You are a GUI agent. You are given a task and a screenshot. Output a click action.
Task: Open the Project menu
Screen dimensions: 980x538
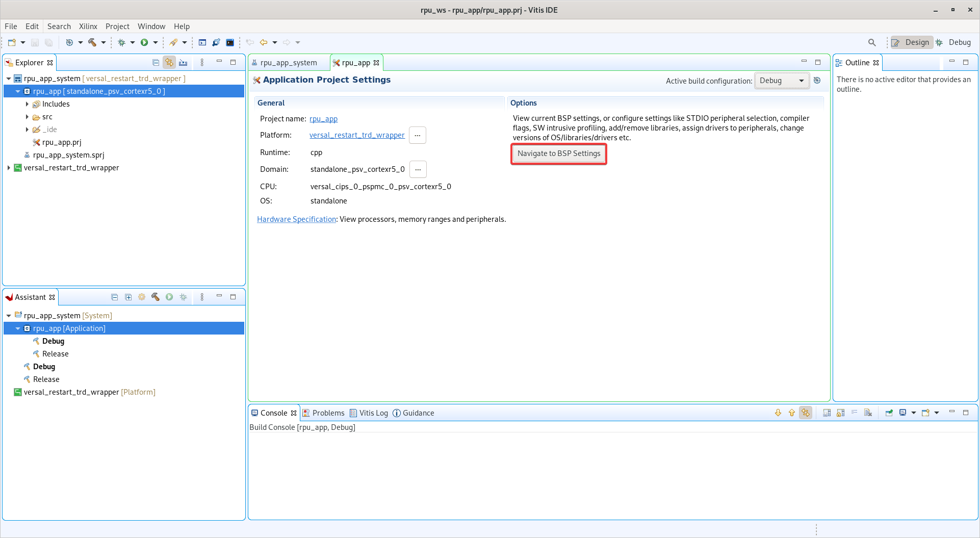click(x=117, y=27)
